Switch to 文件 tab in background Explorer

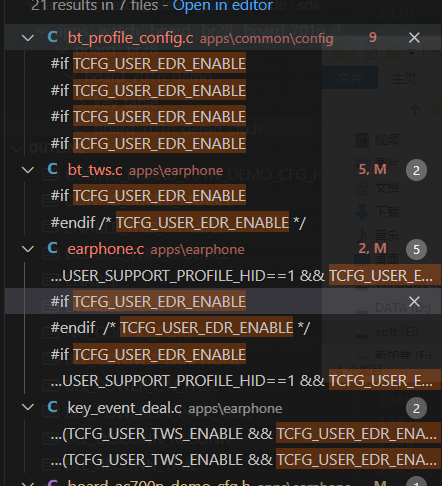coord(350,78)
